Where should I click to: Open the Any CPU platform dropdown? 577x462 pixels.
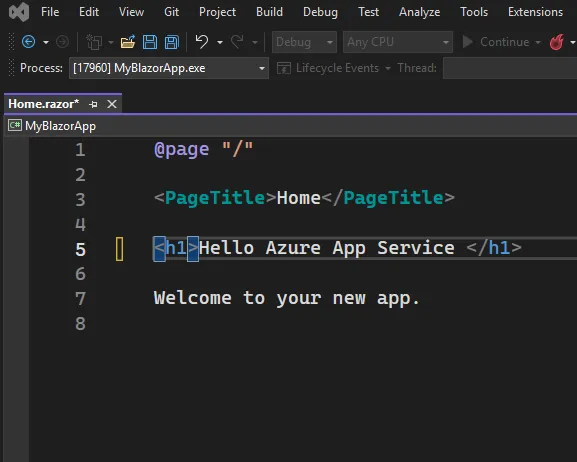pos(398,42)
